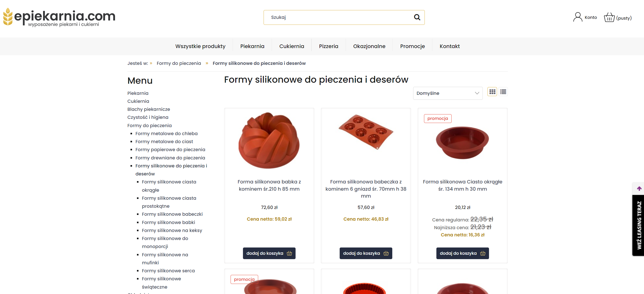Open the Domyślne sorting dropdown
This screenshot has width=644, height=294.
(x=447, y=93)
